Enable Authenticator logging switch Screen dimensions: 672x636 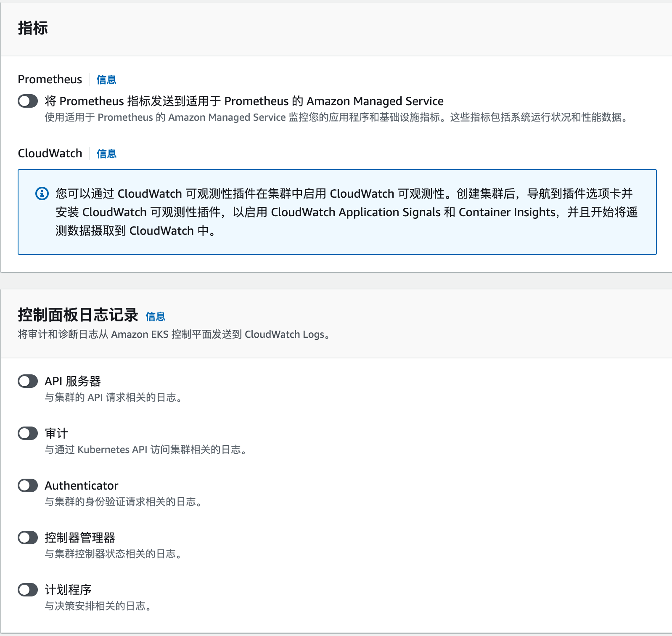tap(28, 485)
